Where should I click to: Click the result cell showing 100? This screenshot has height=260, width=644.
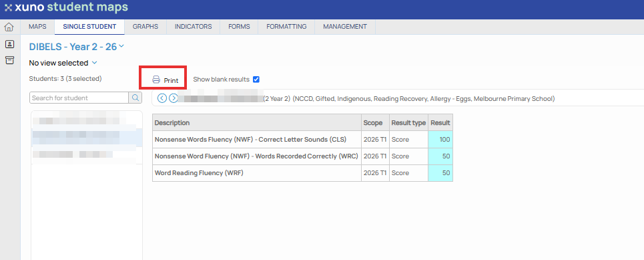tap(440, 140)
